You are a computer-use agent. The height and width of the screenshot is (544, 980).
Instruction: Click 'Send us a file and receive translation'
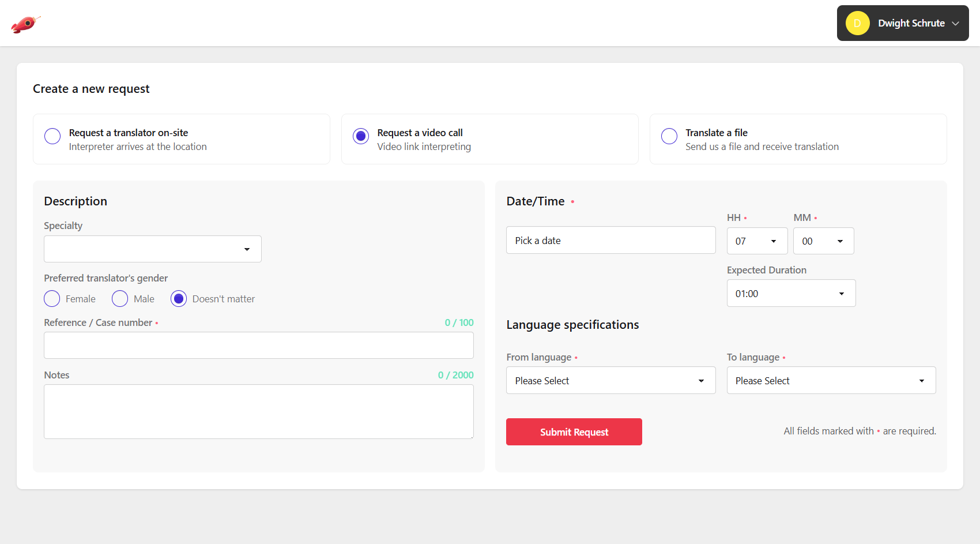pos(762,147)
